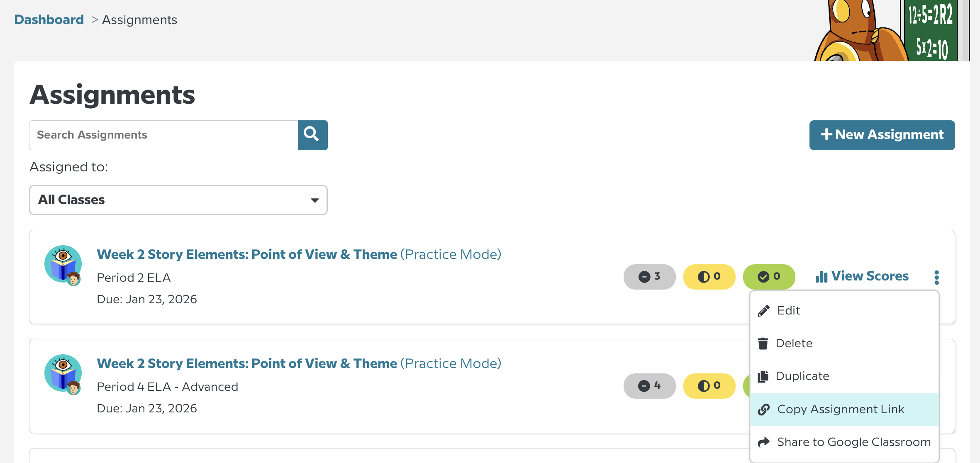This screenshot has width=980, height=463.
Task: Click the Duplicate pages icon
Action: click(763, 376)
